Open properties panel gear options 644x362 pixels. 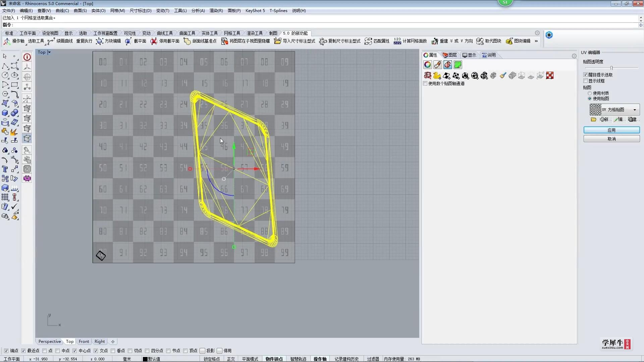tap(574, 56)
